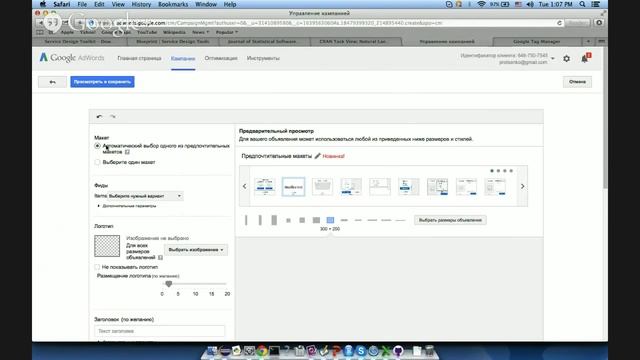Open the Кампании tab

click(x=183, y=58)
